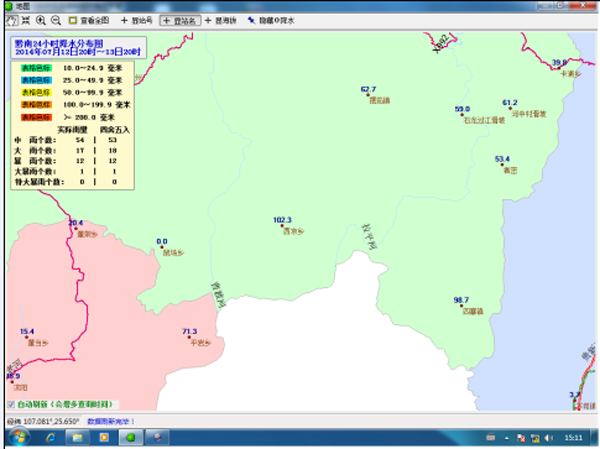This screenshot has width=600, height=449.
Task: Click the full-extent arrows icon
Action: pyautogui.click(x=26, y=21)
